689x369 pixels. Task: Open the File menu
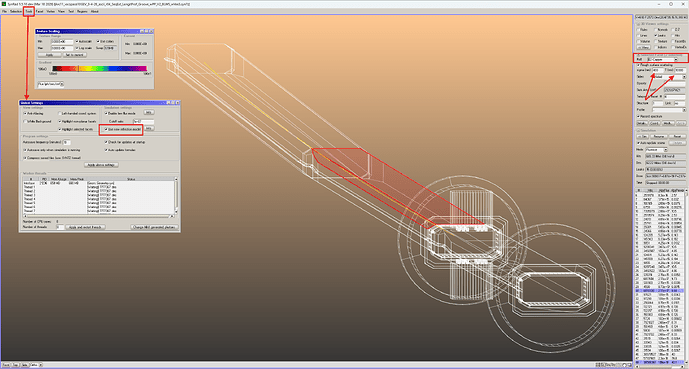(x=4, y=11)
